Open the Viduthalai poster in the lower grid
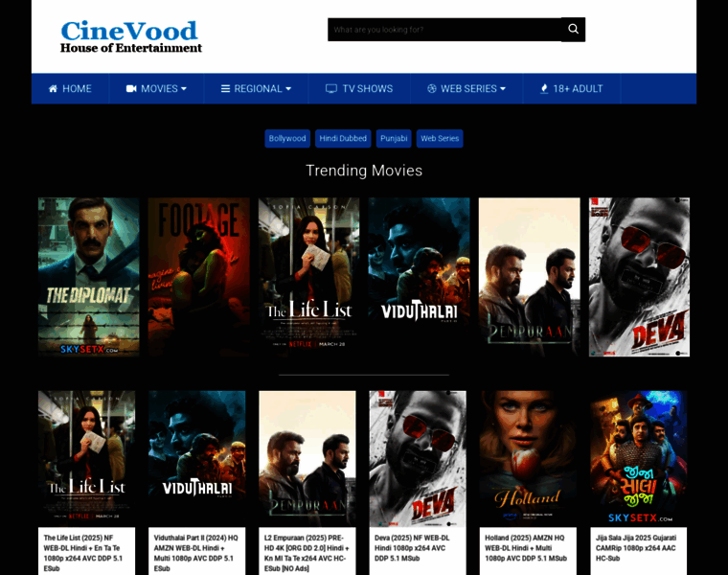728x575 pixels. tap(197, 459)
